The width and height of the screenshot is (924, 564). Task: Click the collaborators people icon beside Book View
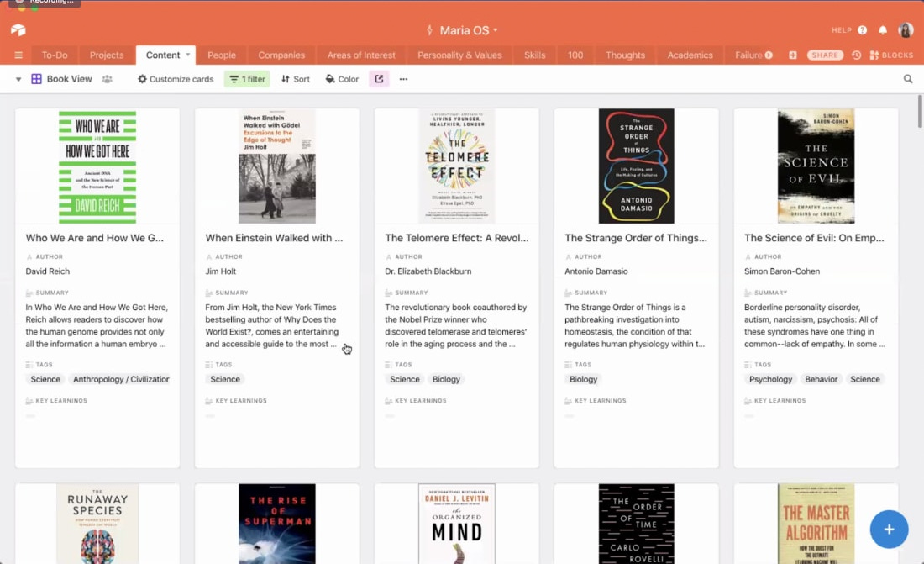[x=108, y=79]
